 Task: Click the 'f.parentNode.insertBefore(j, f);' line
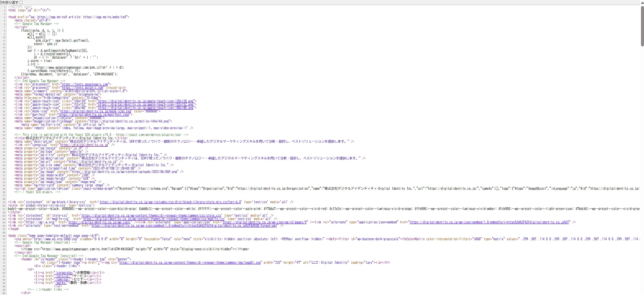[x=54, y=71]
